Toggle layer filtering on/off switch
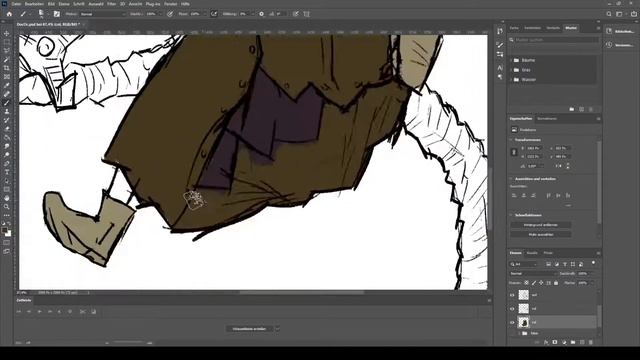The image size is (640, 360). pos(593,263)
